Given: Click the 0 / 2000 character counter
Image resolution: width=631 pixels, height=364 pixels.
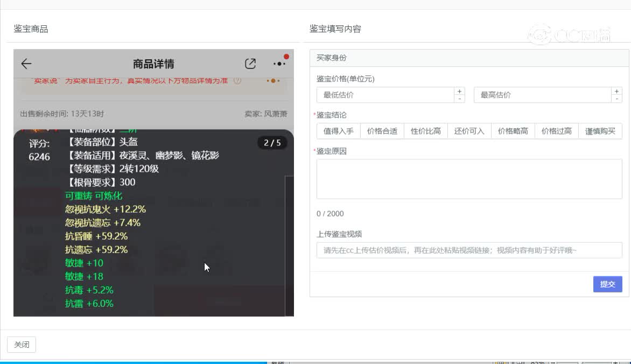Looking at the screenshot, I should click(330, 214).
